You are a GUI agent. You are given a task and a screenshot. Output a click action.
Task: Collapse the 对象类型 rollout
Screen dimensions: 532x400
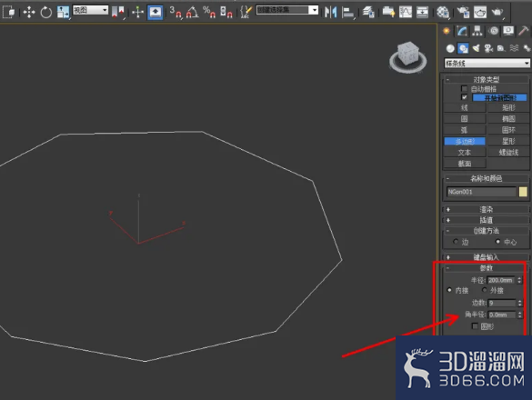[486, 79]
